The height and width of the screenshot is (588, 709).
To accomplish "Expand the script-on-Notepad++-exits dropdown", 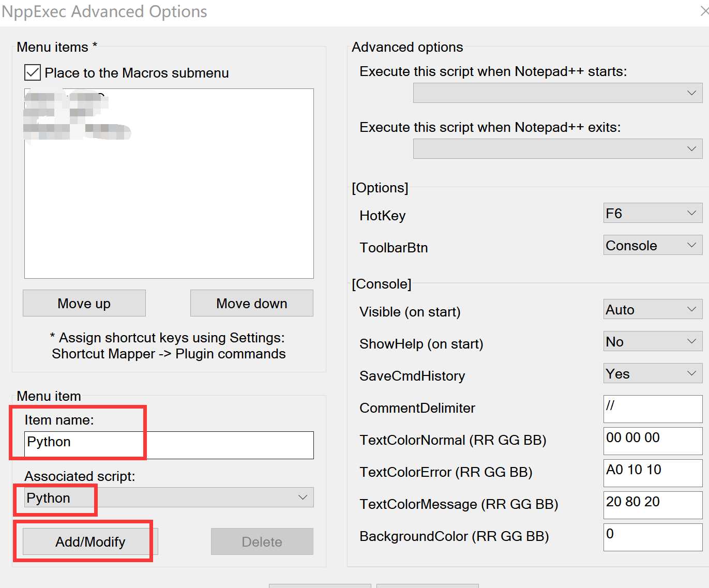I will [557, 149].
